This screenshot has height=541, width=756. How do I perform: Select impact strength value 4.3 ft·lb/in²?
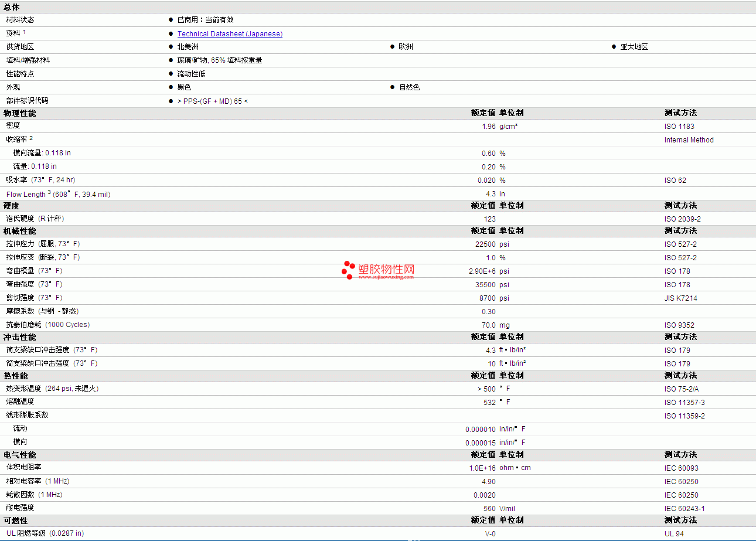491,351
